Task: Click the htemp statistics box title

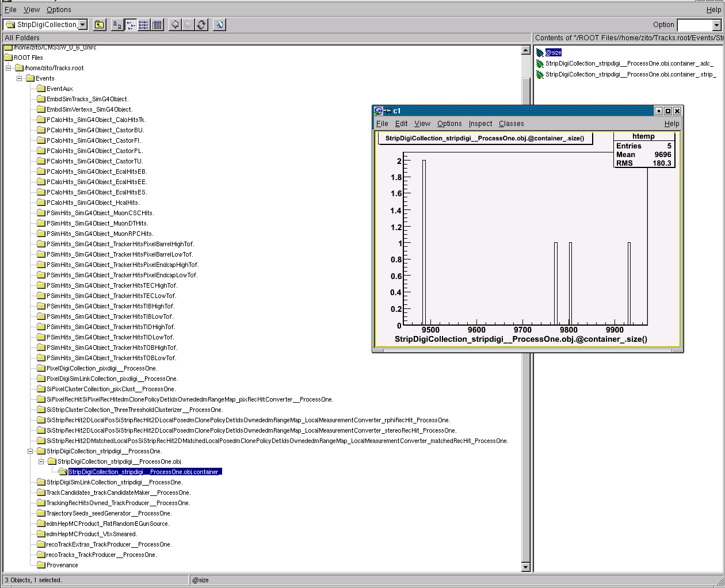Action: pos(643,136)
